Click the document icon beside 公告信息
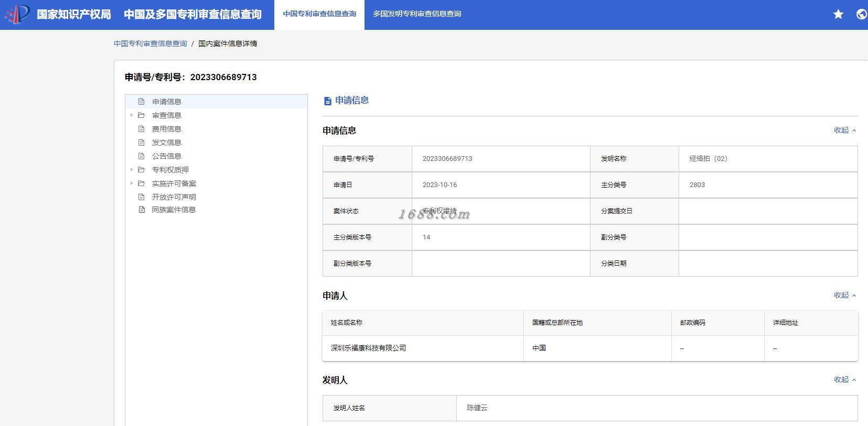This screenshot has width=868, height=426. point(141,156)
